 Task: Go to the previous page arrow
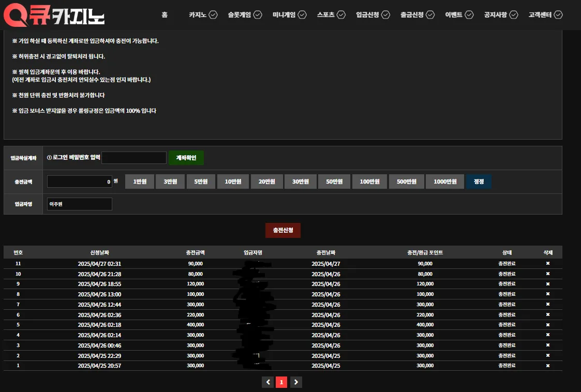tap(268, 382)
